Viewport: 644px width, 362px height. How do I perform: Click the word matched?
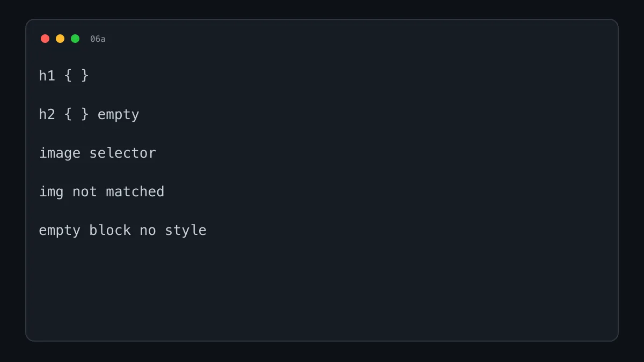coord(135,191)
